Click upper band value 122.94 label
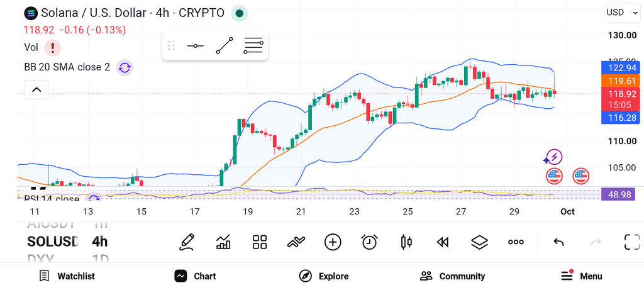 [620, 68]
